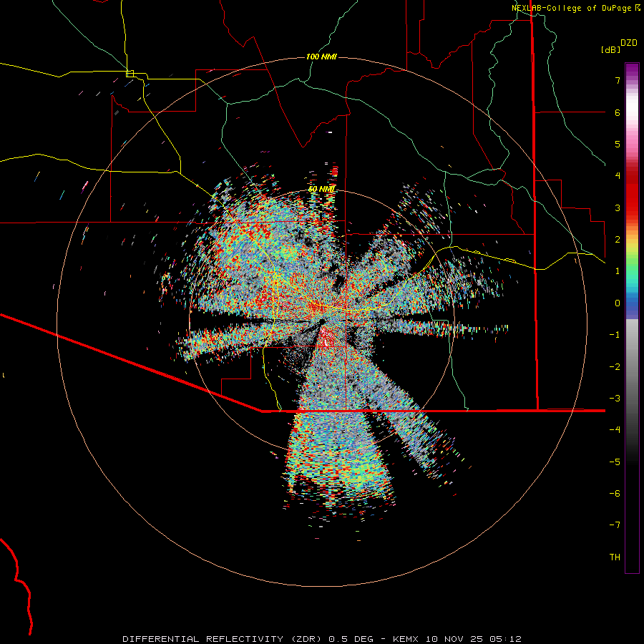Screen dimensions: 644x644
Task: Click the NEXLAB-College of DuPage watermark text
Action: click(576, 8)
